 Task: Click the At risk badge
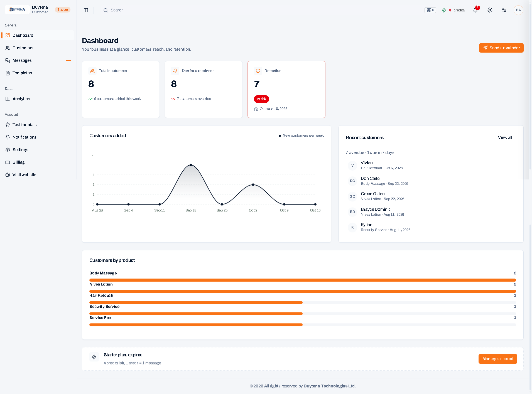pos(261,99)
